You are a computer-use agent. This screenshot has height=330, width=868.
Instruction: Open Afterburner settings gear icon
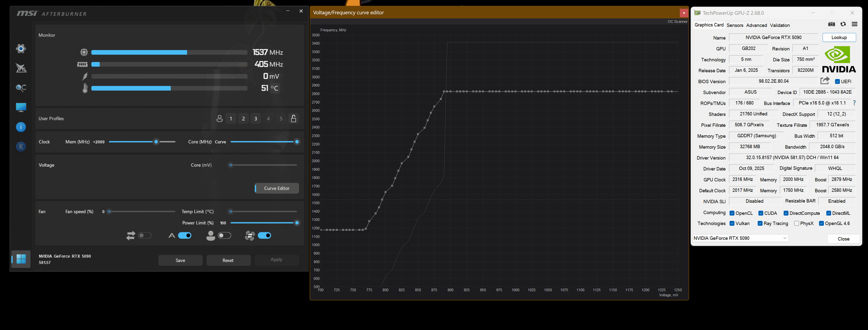21,48
